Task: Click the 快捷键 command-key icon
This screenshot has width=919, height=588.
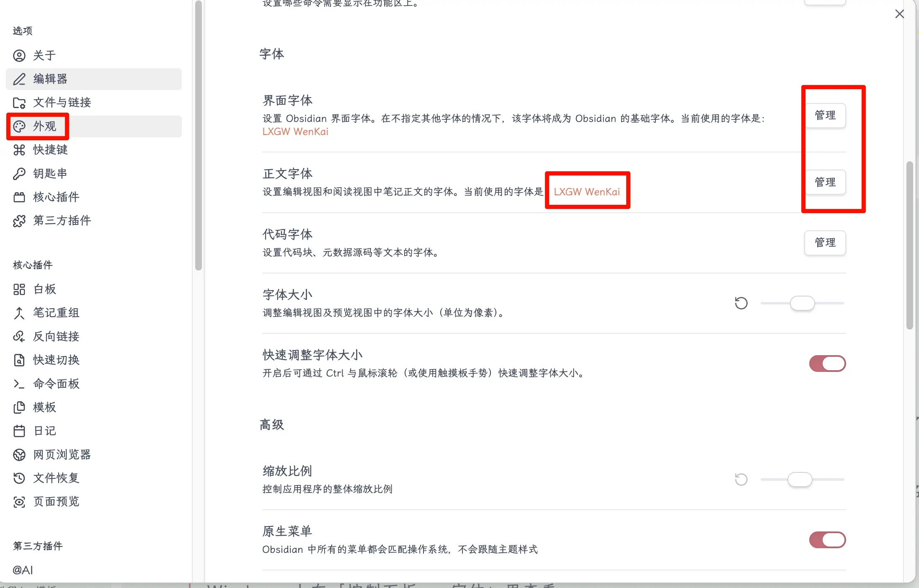Action: [x=19, y=150]
